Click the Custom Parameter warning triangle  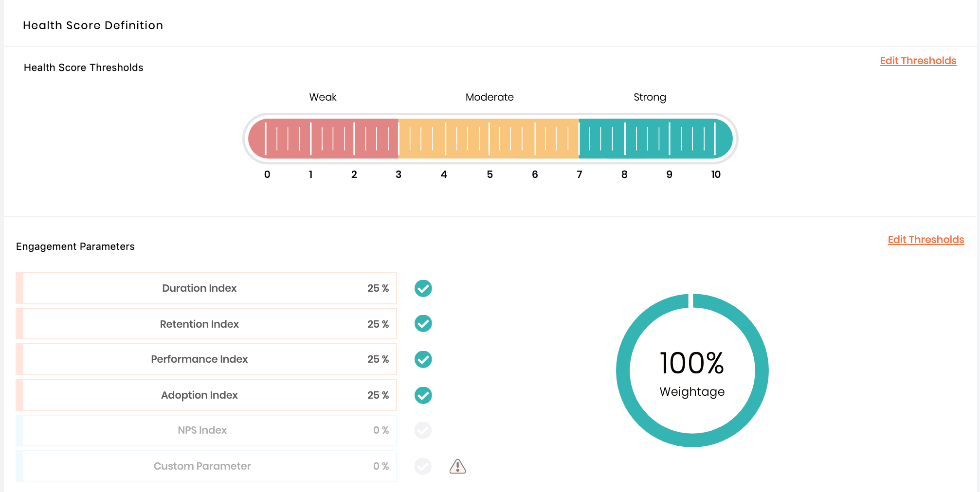point(457,466)
